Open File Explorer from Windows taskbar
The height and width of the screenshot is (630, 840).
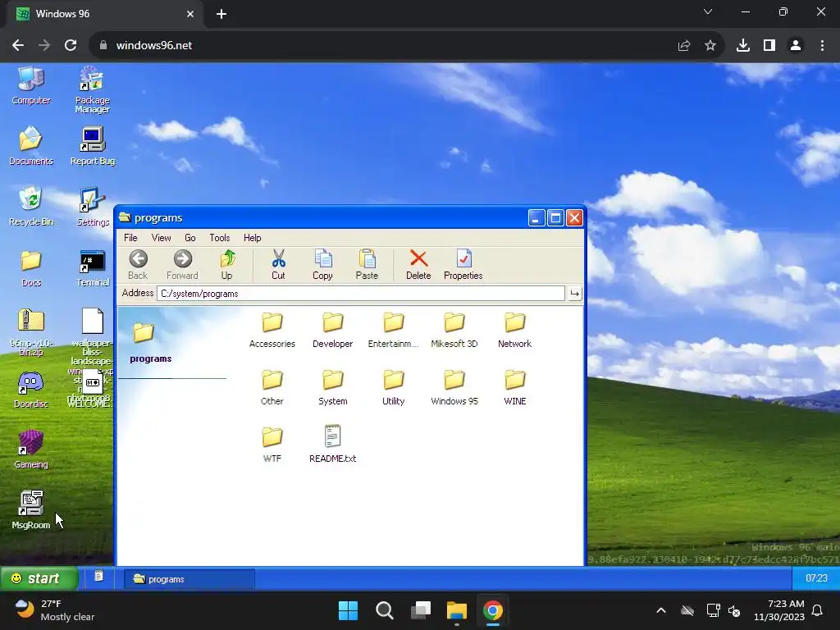[x=457, y=610]
